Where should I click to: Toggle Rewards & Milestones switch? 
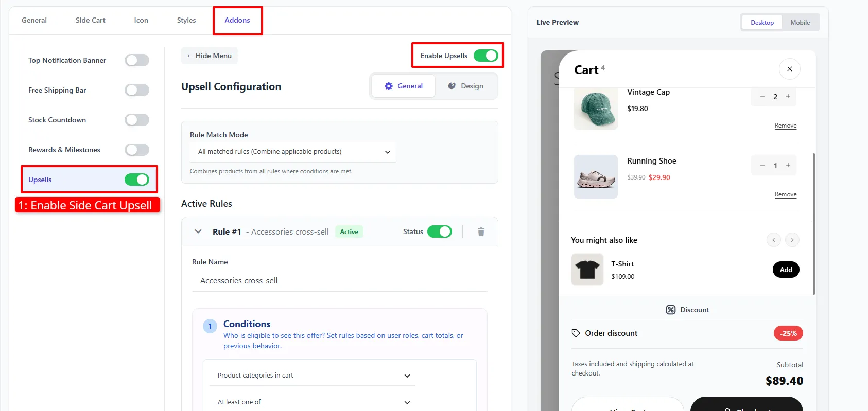click(x=137, y=150)
